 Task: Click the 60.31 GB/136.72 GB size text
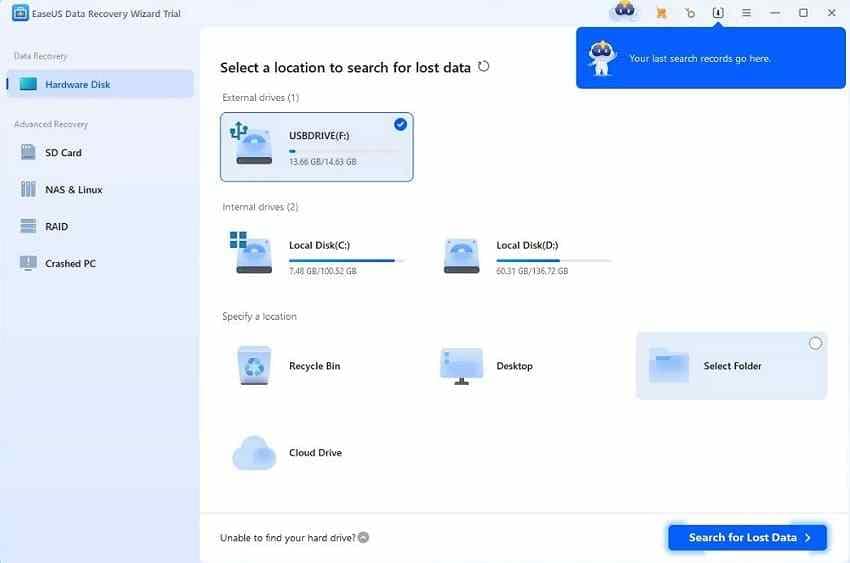pos(532,271)
